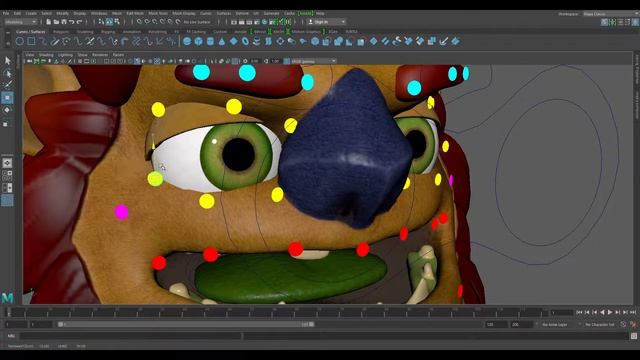640x360 pixels.
Task: Choose the pencil curve tool on shelf
Action: (x=55, y=41)
